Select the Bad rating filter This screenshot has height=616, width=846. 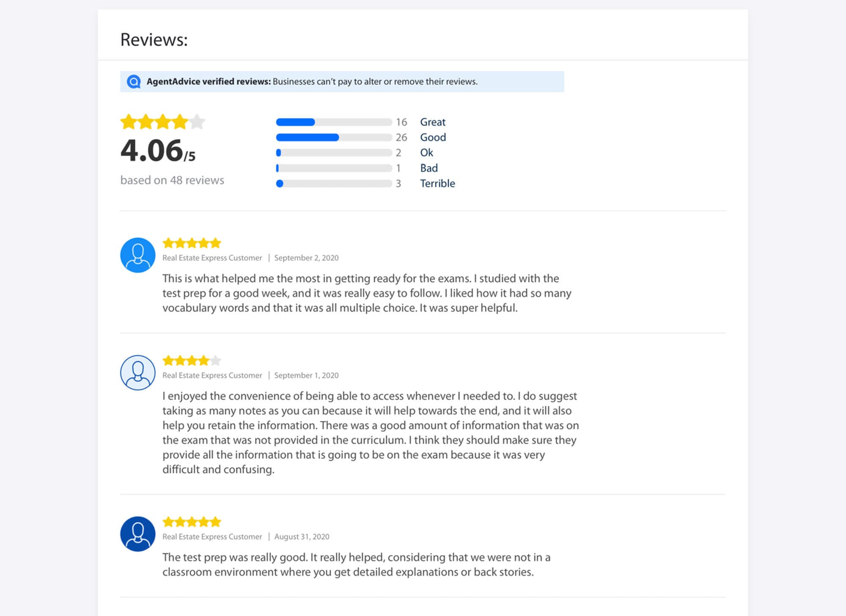(x=429, y=168)
